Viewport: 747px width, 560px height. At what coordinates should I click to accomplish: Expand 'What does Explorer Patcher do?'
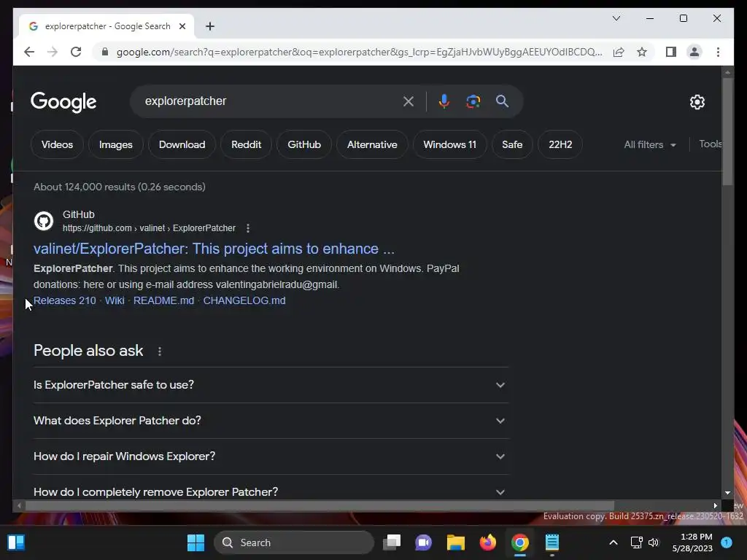271,421
